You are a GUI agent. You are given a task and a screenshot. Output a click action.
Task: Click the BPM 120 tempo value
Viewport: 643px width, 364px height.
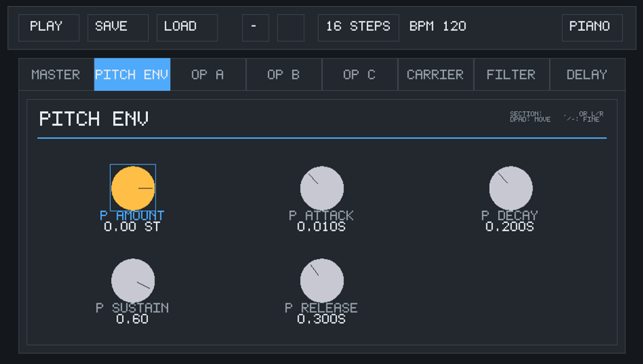[437, 27]
